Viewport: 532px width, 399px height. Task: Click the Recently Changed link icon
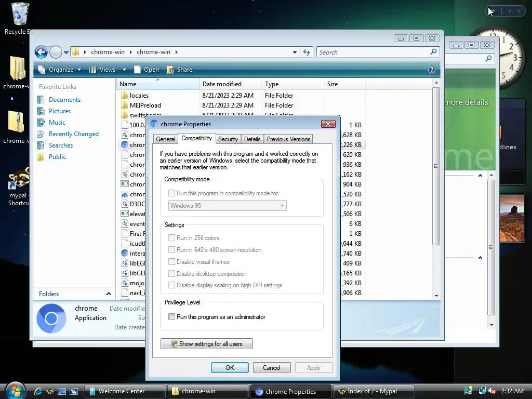[41, 134]
